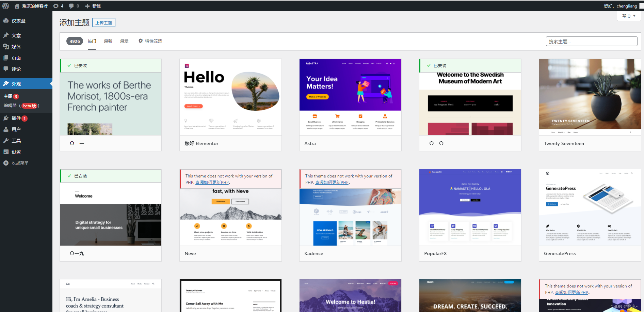Viewport: 644px width, 312px height.
Task: Open 文章 pushpin icon in sidebar
Action: coord(6,35)
